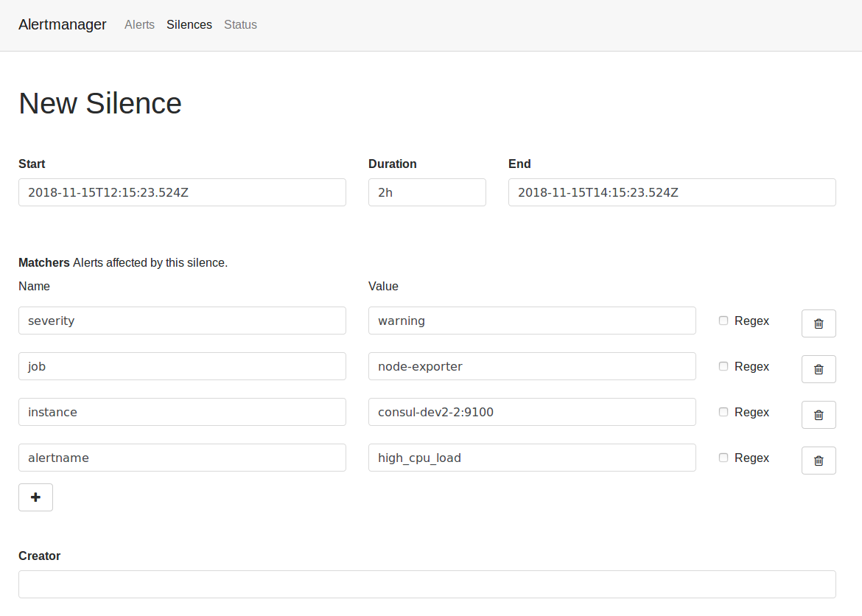This screenshot has height=616, width=862.
Task: Focus the Duration field showing 2h
Action: pyautogui.click(x=427, y=192)
